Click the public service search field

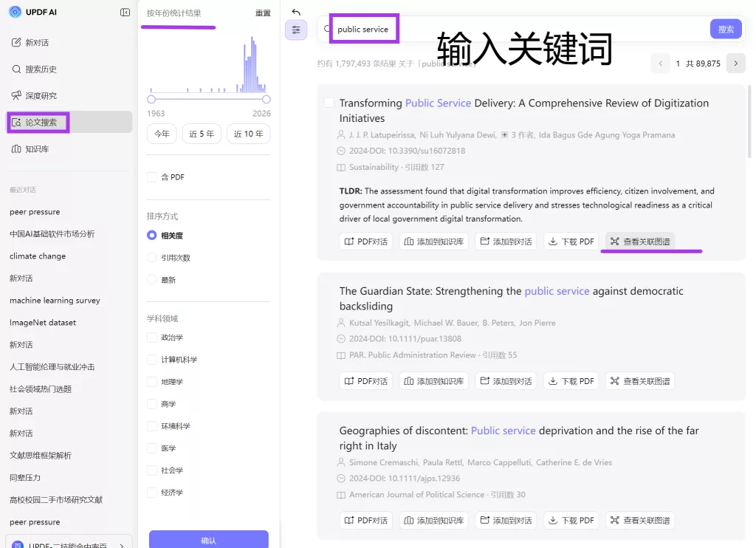coord(517,30)
